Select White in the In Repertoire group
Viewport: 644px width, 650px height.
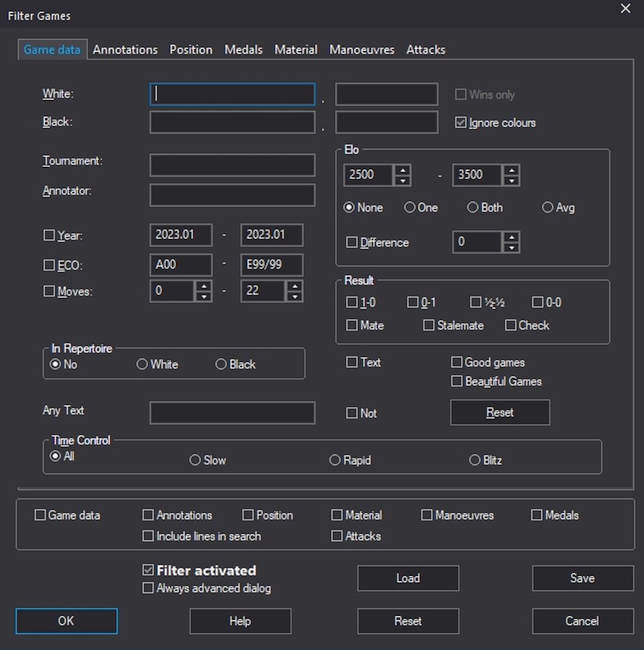(142, 365)
